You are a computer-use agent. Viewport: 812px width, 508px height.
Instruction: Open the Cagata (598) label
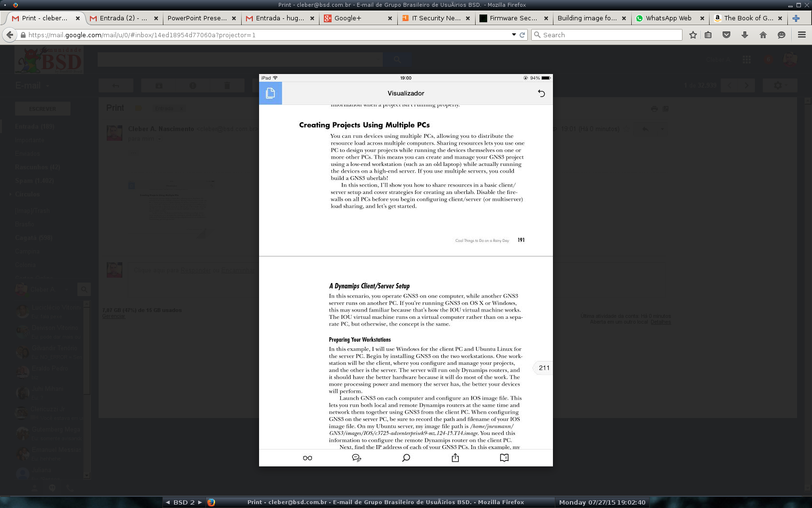tap(33, 238)
